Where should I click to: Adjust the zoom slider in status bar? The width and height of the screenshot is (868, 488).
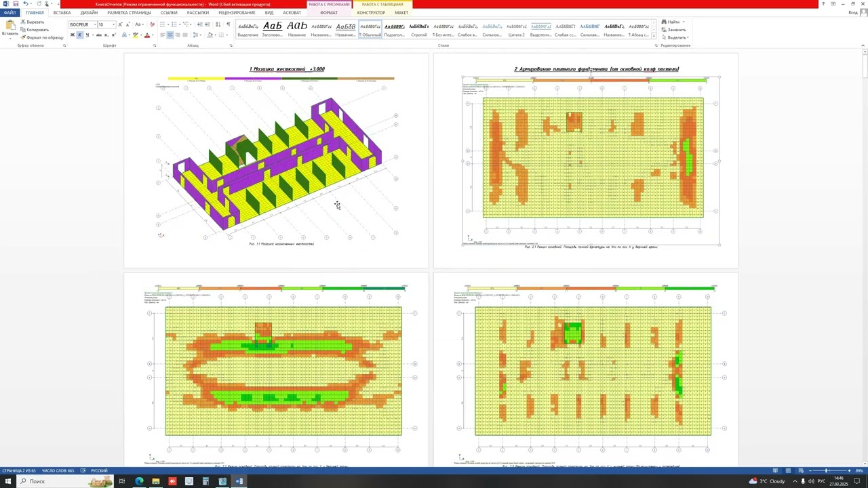point(827,470)
